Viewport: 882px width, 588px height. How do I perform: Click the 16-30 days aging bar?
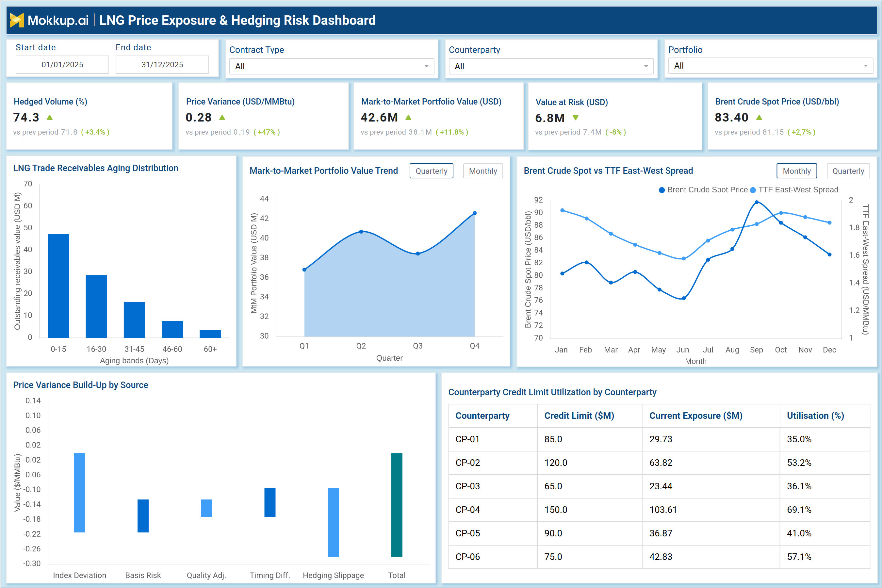96,306
